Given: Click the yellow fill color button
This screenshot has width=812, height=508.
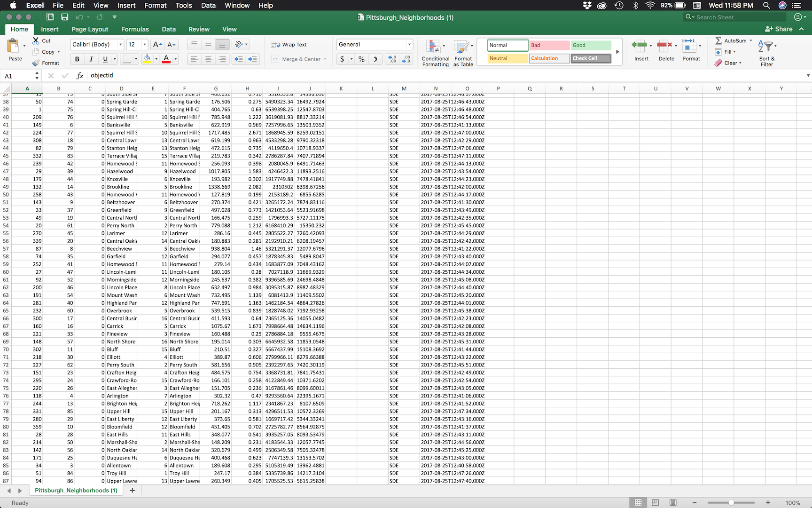Looking at the screenshot, I should point(147,59).
